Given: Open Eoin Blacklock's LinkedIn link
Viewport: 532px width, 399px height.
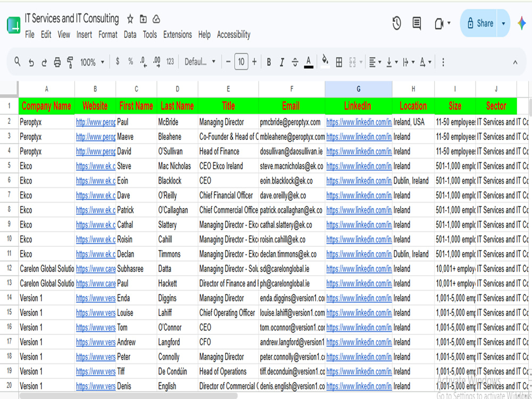Looking at the screenshot, I should click(359, 181).
